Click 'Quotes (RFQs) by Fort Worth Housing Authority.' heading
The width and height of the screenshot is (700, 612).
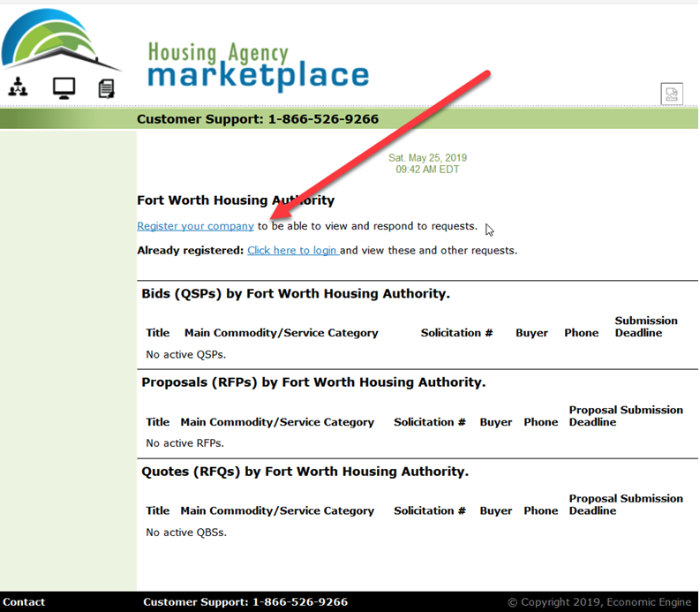[x=305, y=472]
